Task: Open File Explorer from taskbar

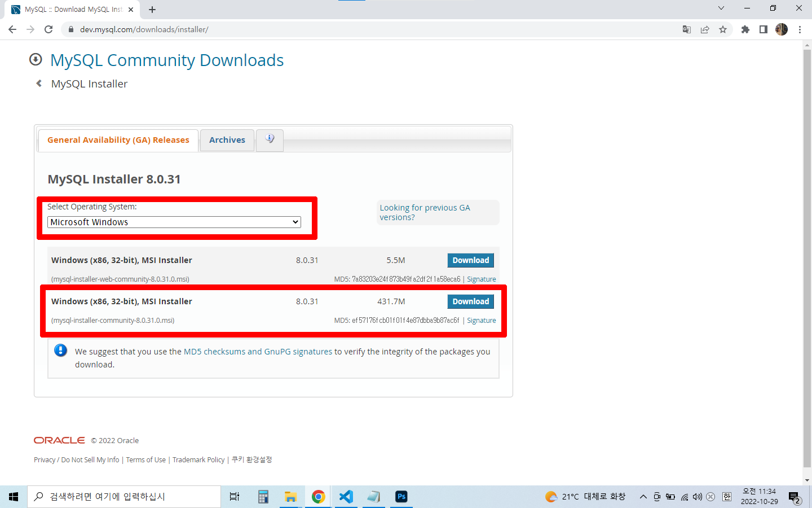Action: 290,497
